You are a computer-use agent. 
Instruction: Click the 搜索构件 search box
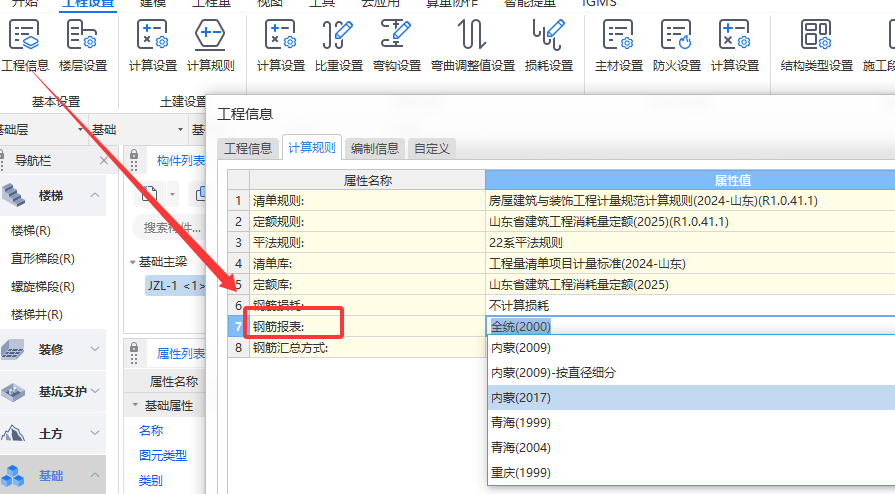coord(170,228)
